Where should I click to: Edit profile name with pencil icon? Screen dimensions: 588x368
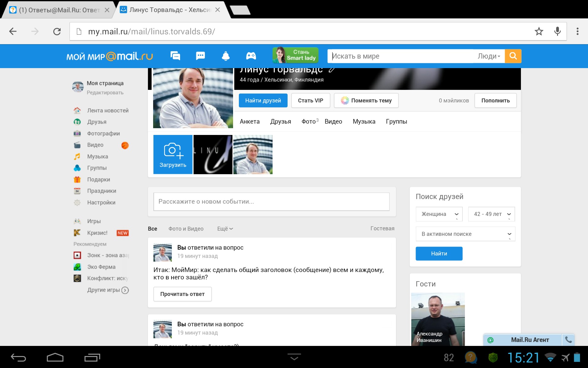[x=331, y=70]
